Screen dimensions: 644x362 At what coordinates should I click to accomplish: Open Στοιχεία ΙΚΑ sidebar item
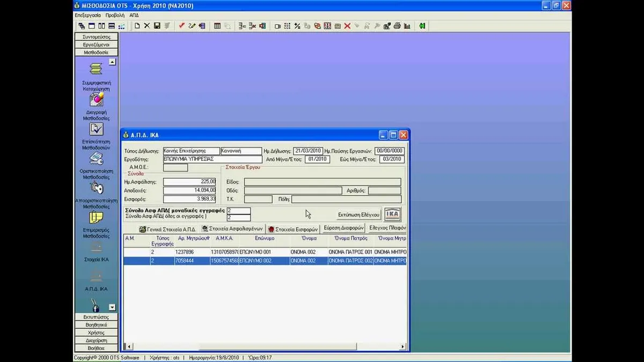coord(96,252)
